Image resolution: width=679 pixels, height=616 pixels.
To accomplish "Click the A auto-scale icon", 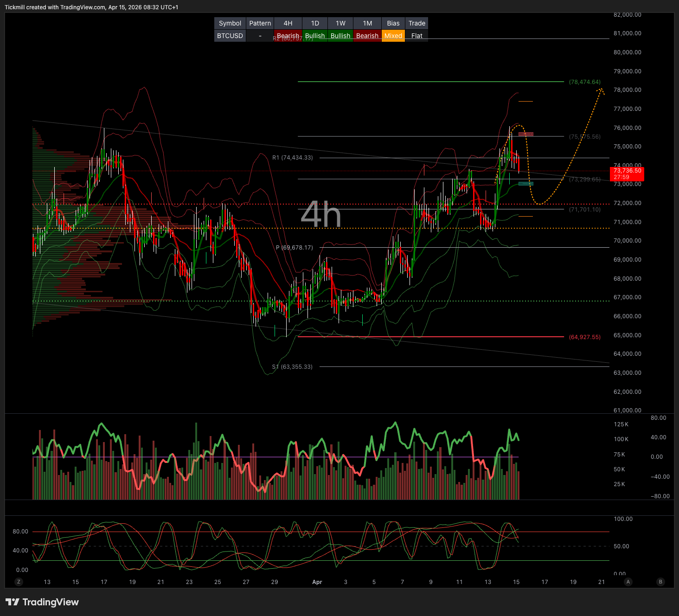I will click(628, 582).
